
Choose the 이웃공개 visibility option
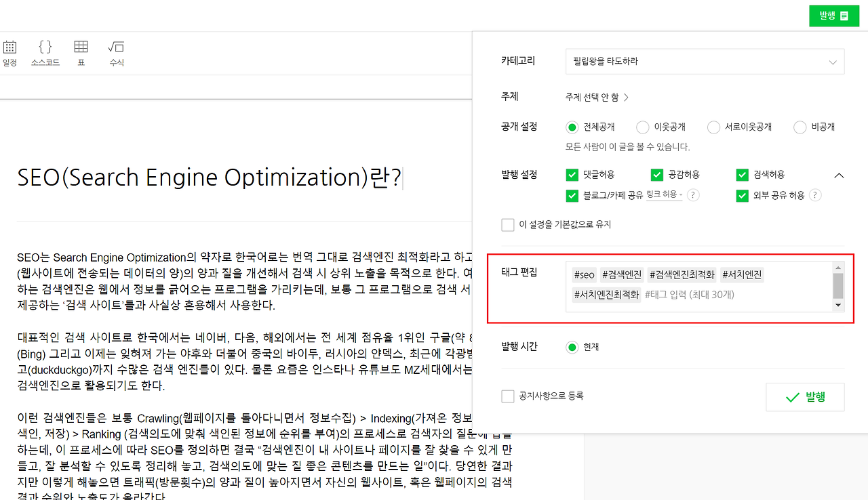click(642, 127)
